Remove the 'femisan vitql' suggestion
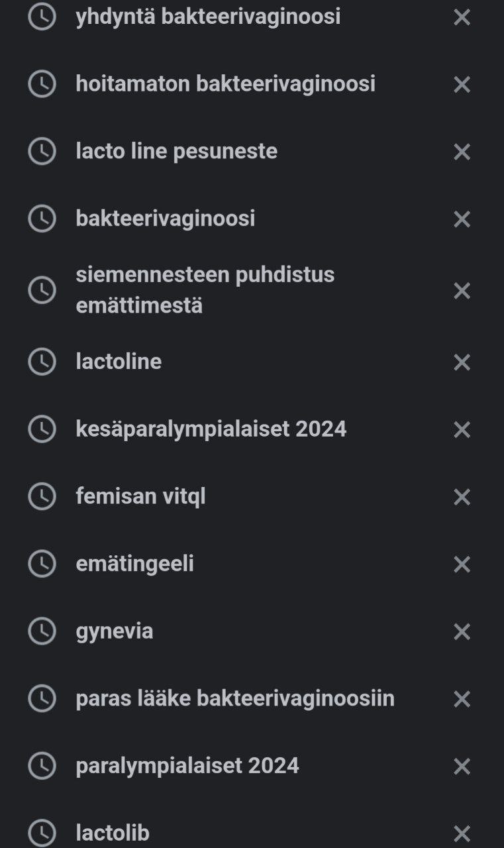Viewport: 504px width, 848px height. 462,497
